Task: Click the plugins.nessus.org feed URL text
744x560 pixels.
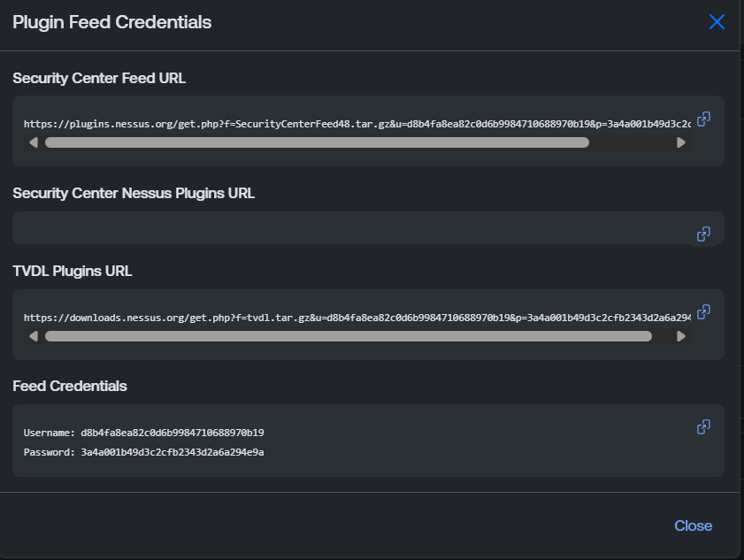Action: tap(357, 124)
